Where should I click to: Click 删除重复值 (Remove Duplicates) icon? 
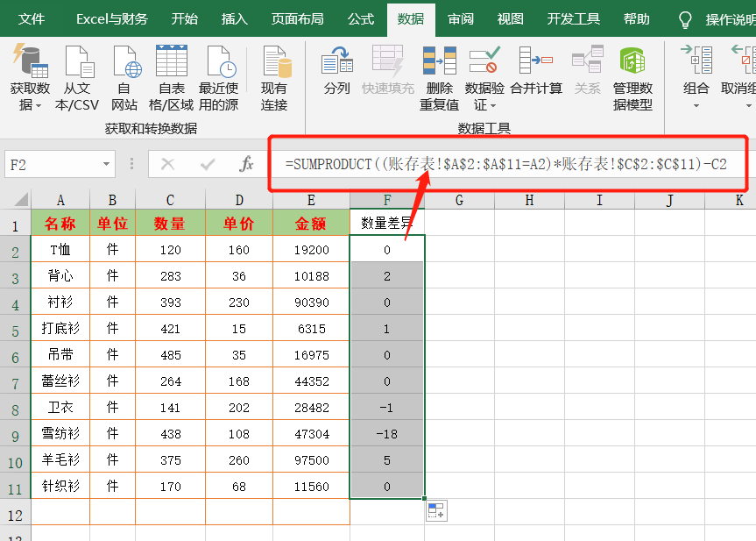[x=439, y=63]
